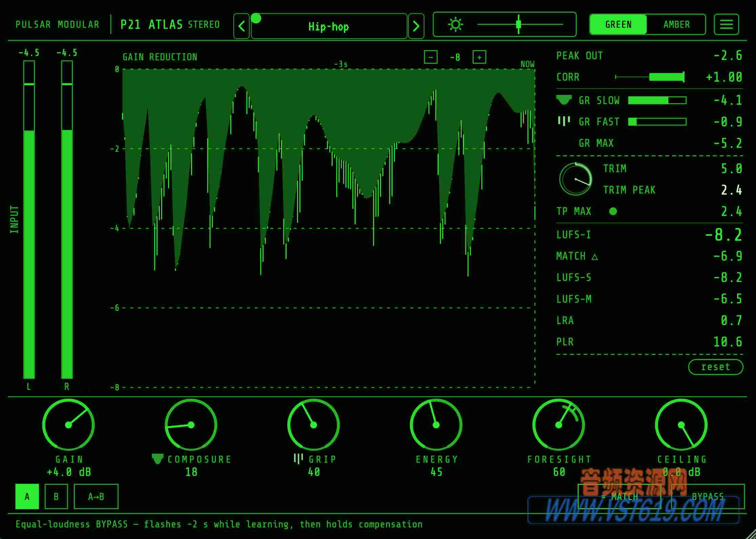Click the right input level meter

67,220
